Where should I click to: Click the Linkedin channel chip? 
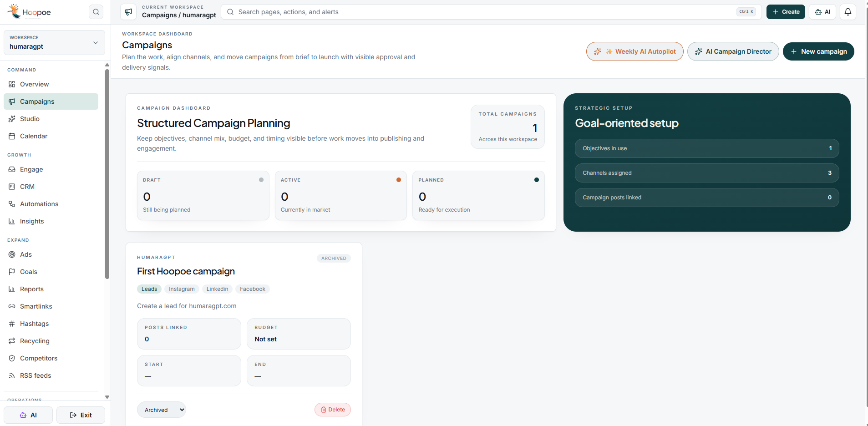point(217,289)
